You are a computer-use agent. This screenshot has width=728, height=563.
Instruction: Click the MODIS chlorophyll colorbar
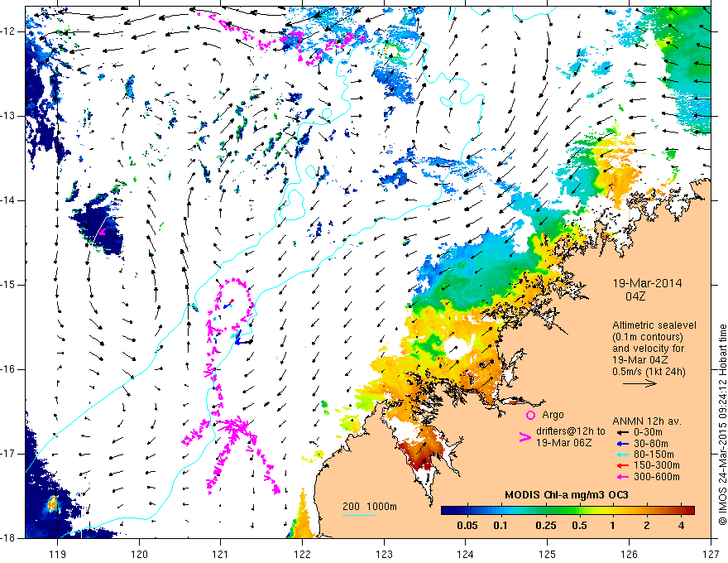(568, 511)
